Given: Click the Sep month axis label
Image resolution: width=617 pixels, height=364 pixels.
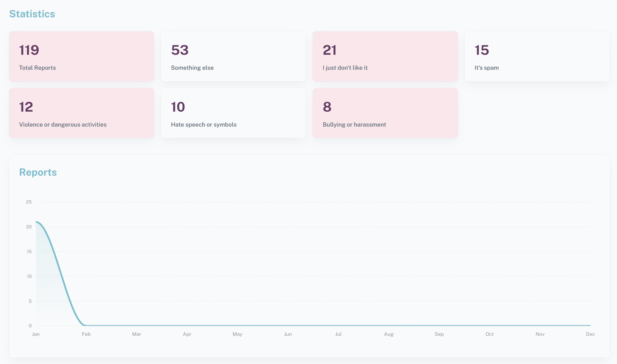Looking at the screenshot, I should coord(439,334).
